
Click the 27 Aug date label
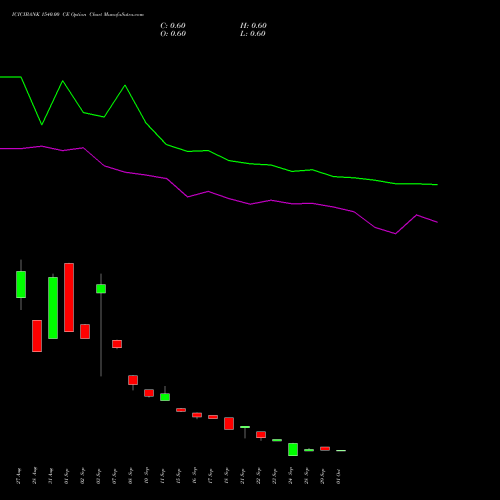tap(19, 476)
